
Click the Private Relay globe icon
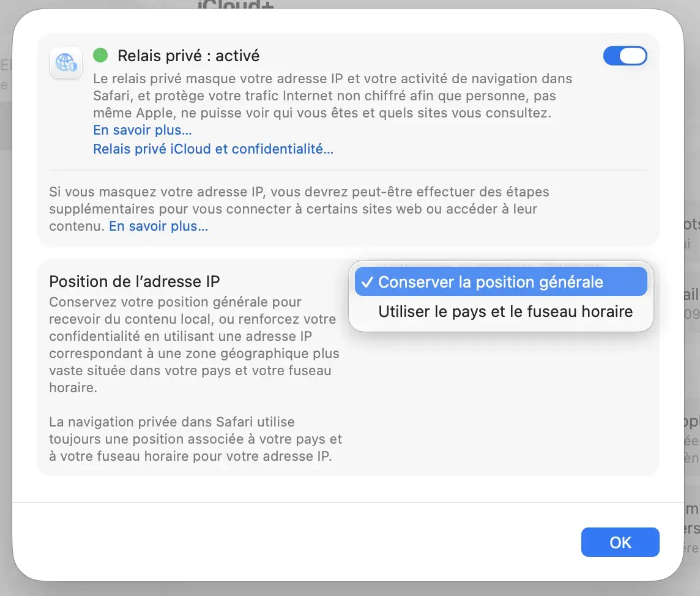click(x=66, y=62)
